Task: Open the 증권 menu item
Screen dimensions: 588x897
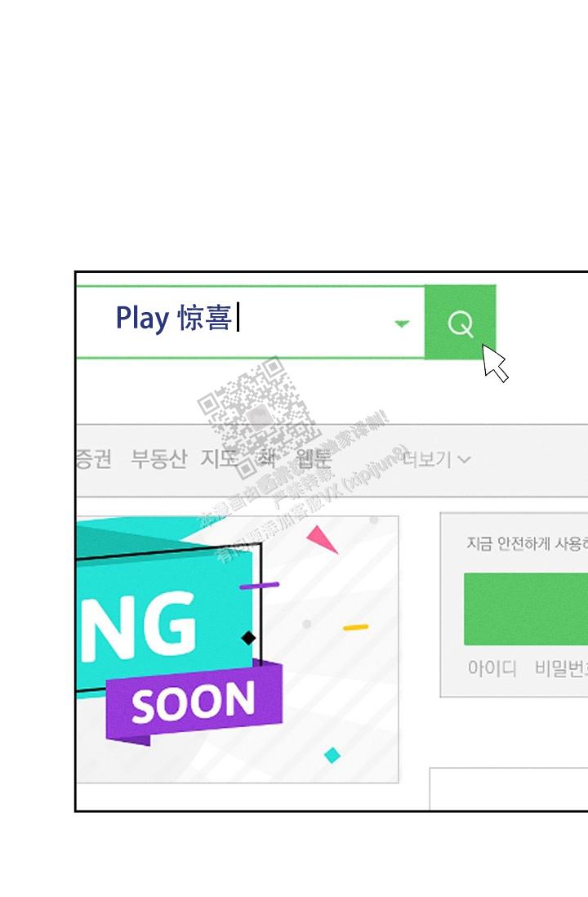Action: click(x=94, y=459)
